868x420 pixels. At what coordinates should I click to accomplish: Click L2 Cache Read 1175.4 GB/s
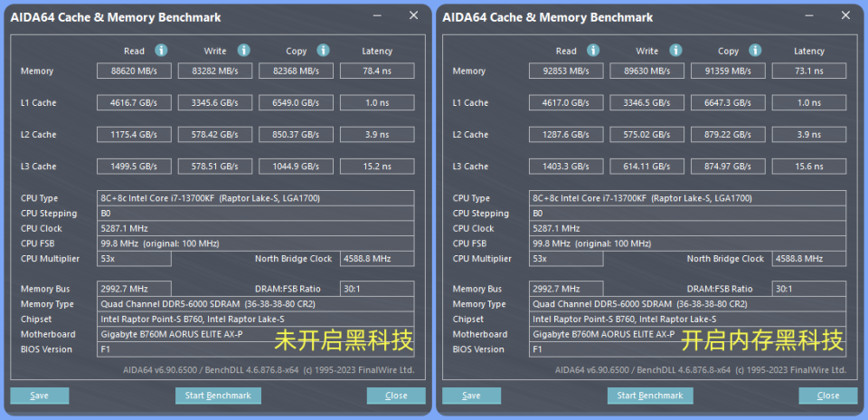click(x=134, y=135)
